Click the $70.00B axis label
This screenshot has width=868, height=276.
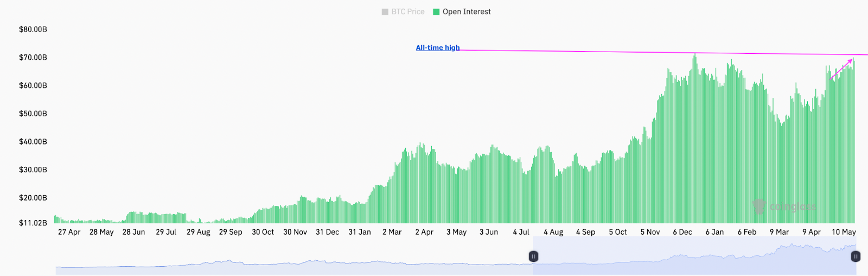[33, 57]
